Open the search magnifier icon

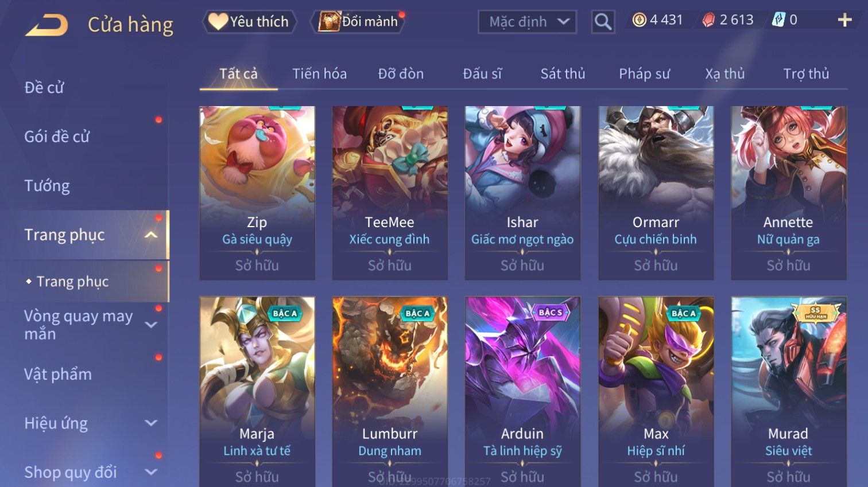tap(603, 22)
